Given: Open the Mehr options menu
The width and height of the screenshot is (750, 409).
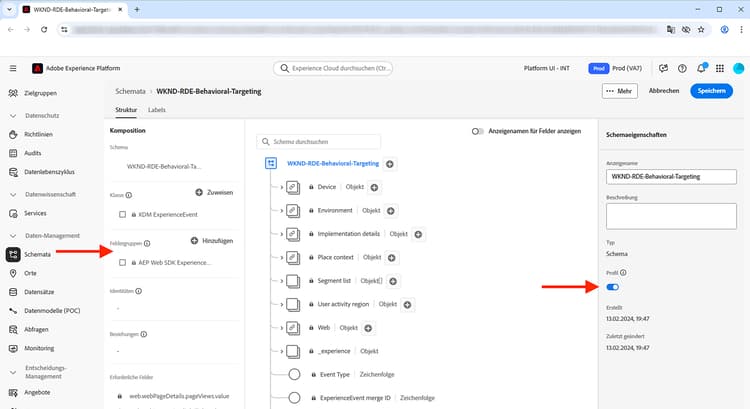Looking at the screenshot, I should coord(619,91).
